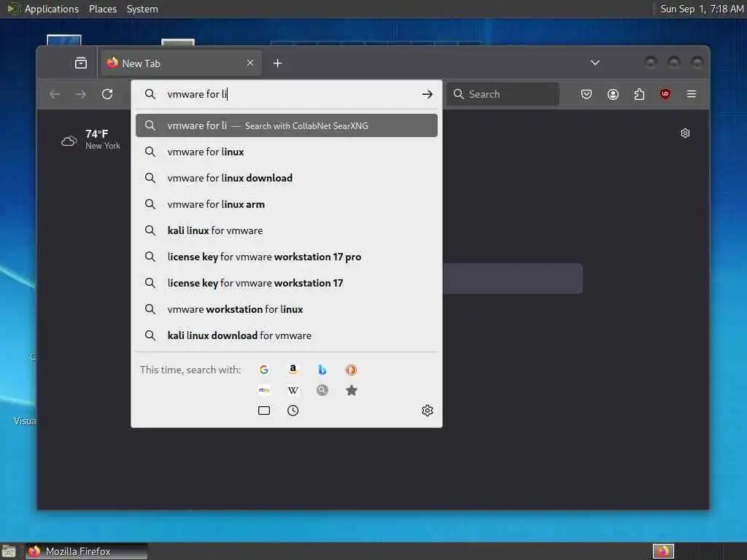Search bookmarks with the star icon
This screenshot has width=747, height=560.
pos(351,390)
